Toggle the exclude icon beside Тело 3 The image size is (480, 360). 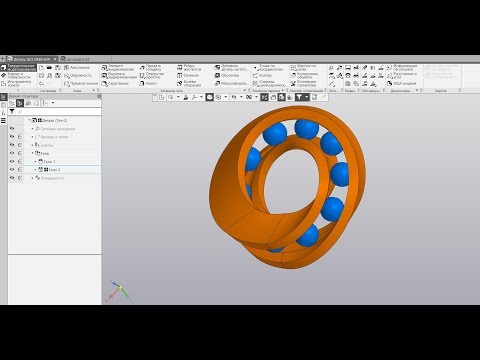20,170
